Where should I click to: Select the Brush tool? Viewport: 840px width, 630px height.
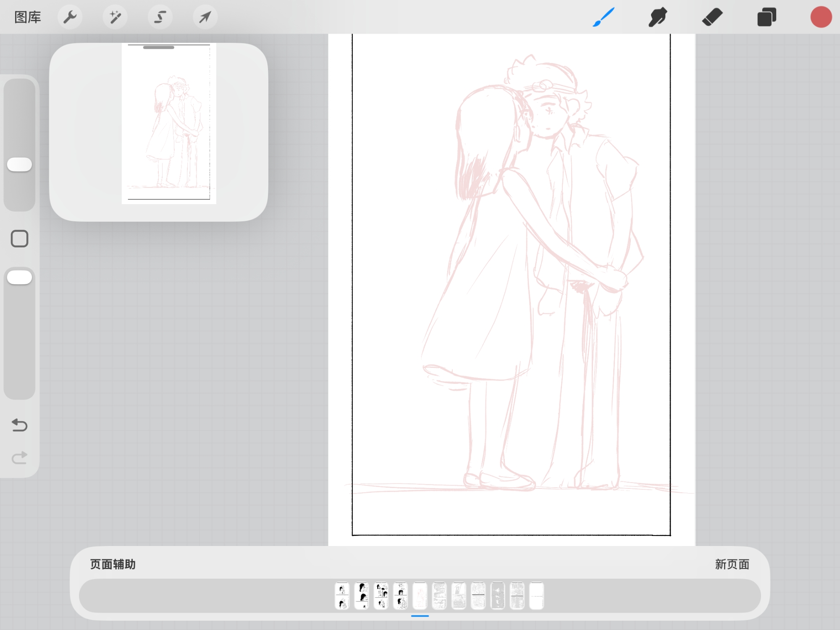click(x=604, y=17)
